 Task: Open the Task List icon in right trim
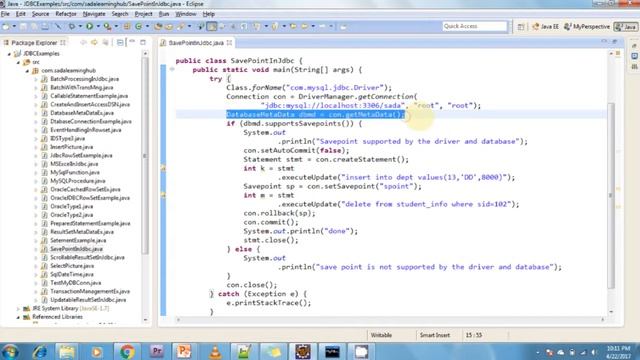(634, 56)
